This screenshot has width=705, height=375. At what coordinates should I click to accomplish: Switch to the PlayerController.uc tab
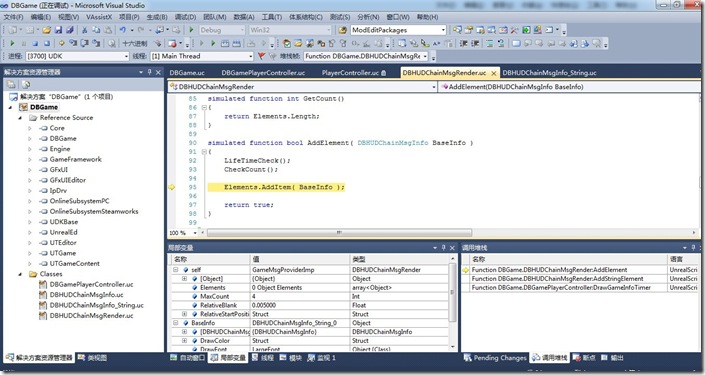point(353,73)
